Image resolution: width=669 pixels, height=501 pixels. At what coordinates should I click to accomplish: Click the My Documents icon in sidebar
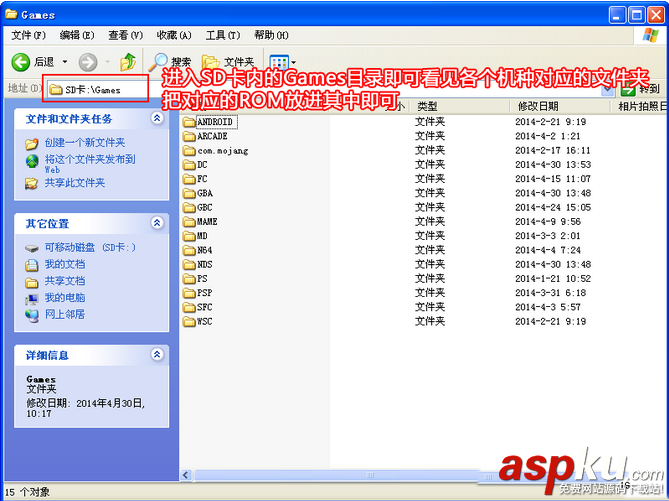point(32,265)
